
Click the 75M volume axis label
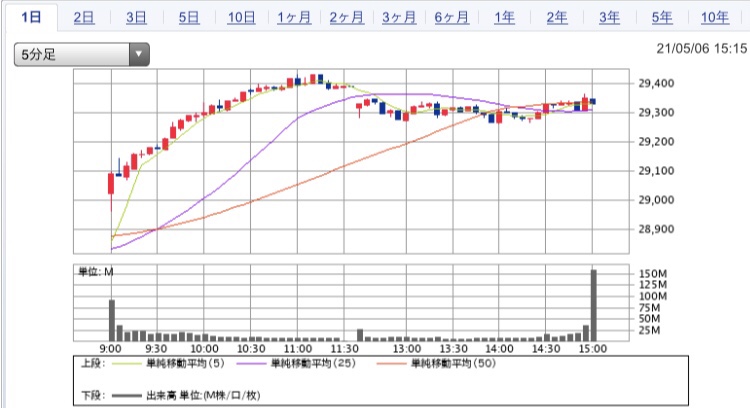coord(650,308)
